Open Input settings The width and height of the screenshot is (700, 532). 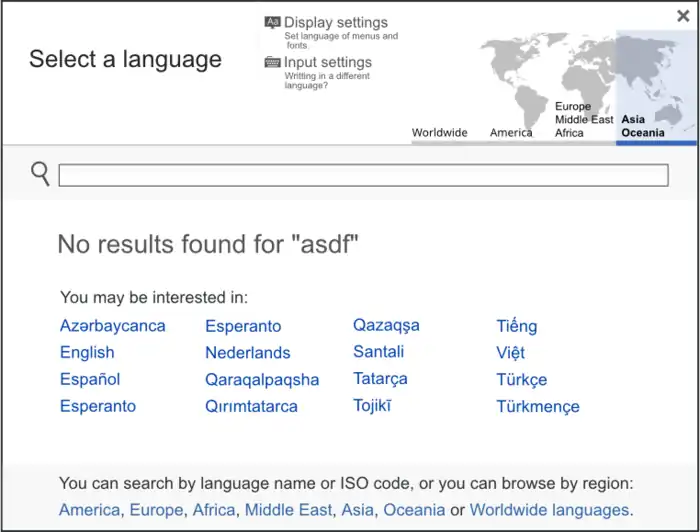327,62
